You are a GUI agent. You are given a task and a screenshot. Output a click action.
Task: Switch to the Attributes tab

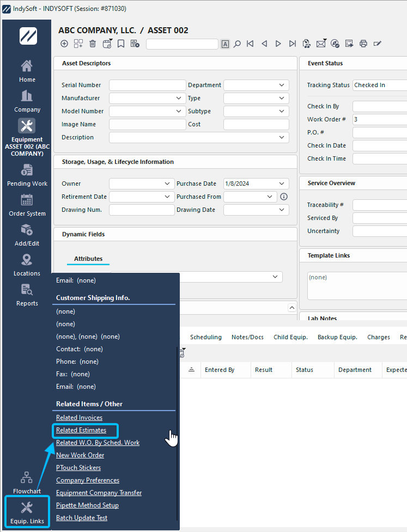88,259
